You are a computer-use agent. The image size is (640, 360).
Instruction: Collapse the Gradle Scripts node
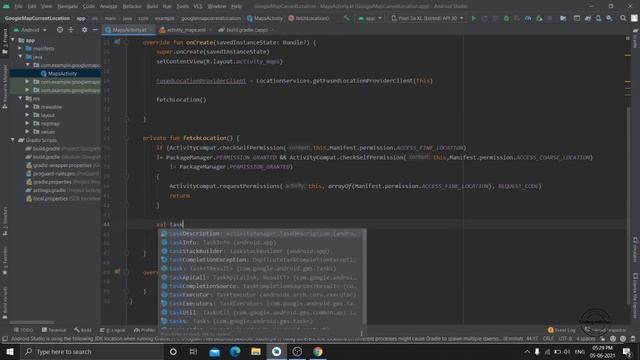(x=13, y=140)
